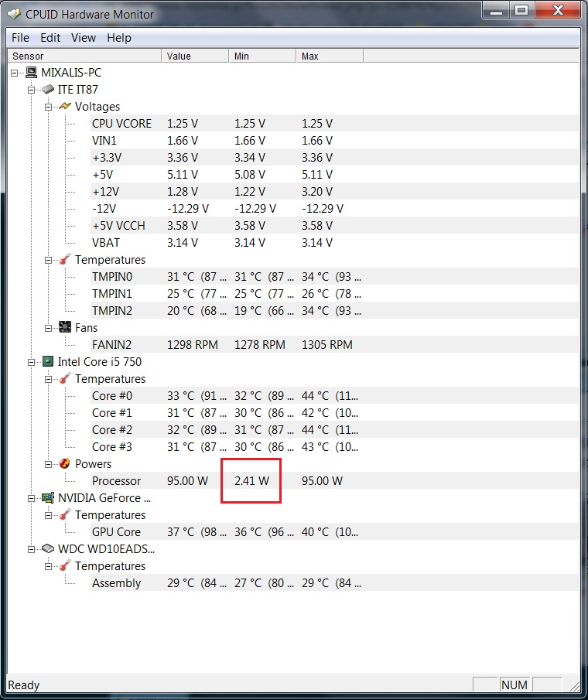The height and width of the screenshot is (700, 588).
Task: Click the Fans fan icon
Action: (x=65, y=327)
